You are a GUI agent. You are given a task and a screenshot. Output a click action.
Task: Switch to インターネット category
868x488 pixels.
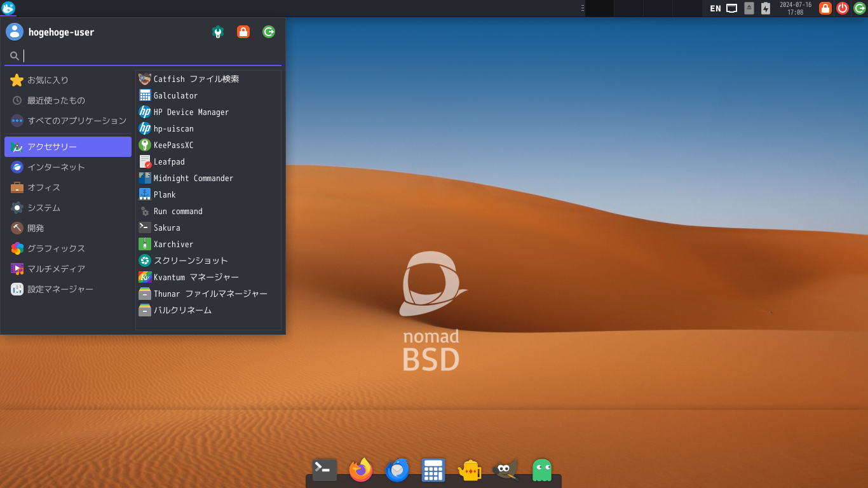68,167
